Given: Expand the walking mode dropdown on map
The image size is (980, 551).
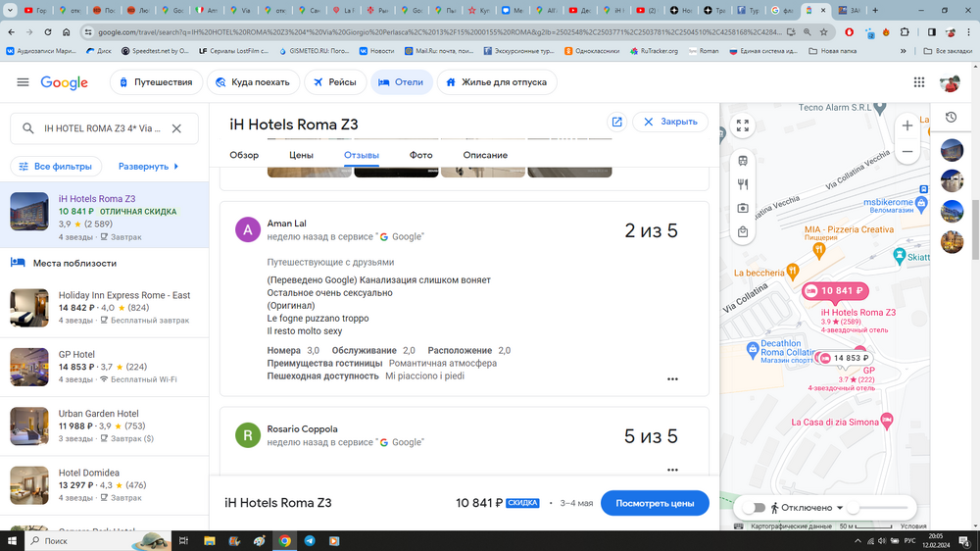Looking at the screenshot, I should pyautogui.click(x=840, y=508).
